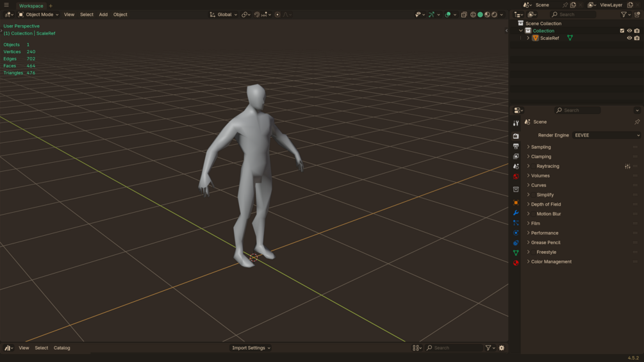Open the viewport Select menu
Screen dimensions: 644x362
[x=87, y=14]
